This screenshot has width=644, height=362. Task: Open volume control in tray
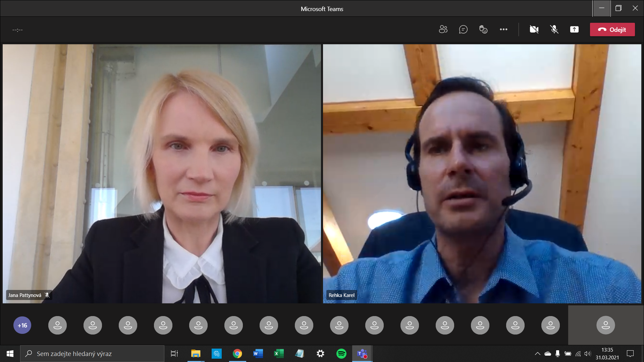click(x=588, y=354)
